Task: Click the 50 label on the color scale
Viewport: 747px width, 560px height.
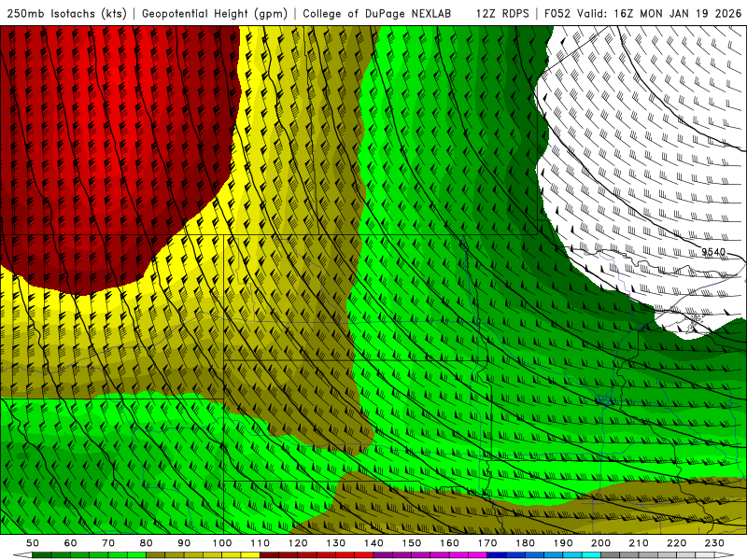Action: [33, 543]
